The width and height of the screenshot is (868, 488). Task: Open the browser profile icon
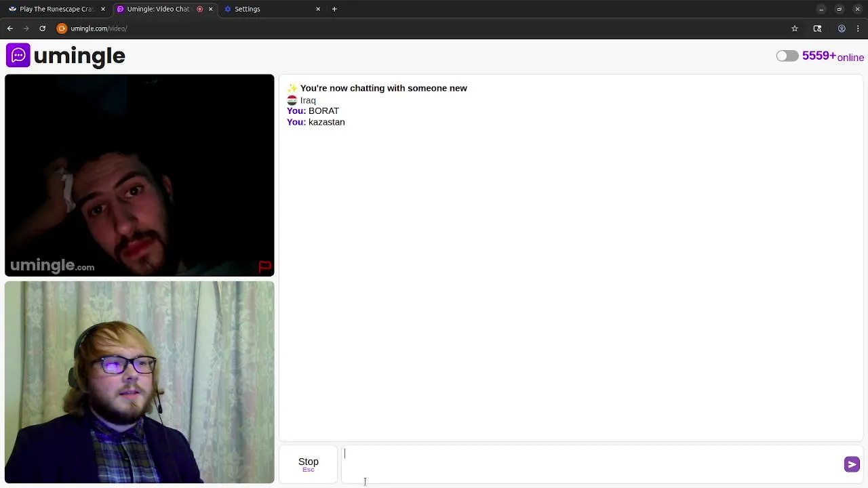pyautogui.click(x=842, y=28)
